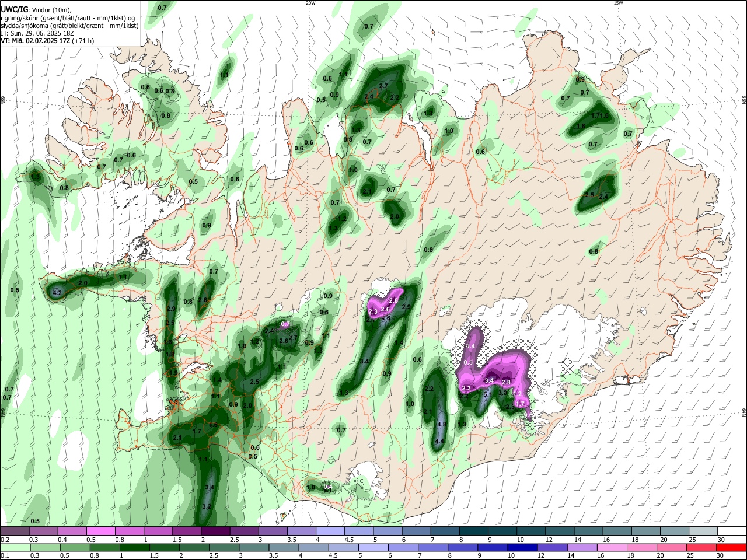Choose the bright pink snow swatch labeled 0.5
This screenshot has width=747, height=560.
(x=100, y=531)
